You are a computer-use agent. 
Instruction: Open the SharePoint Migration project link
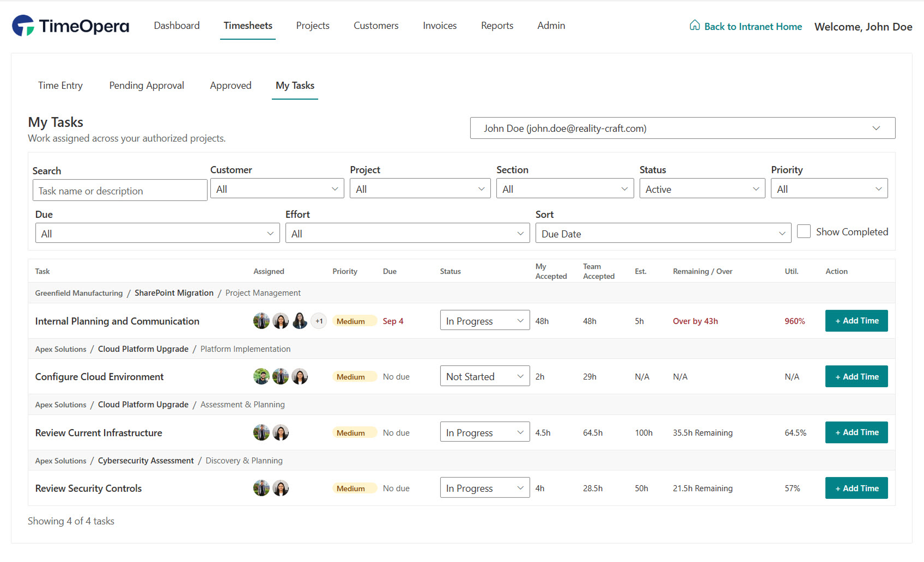tap(174, 293)
